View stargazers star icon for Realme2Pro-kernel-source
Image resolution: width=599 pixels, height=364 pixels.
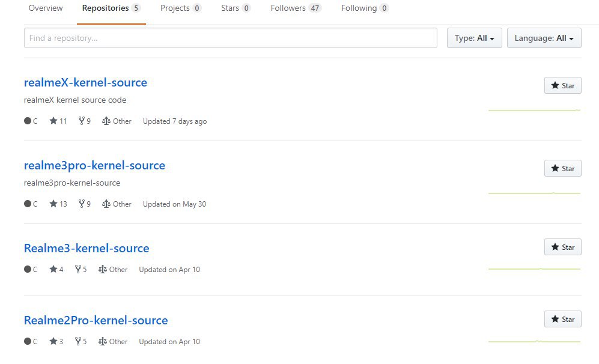[x=53, y=341]
